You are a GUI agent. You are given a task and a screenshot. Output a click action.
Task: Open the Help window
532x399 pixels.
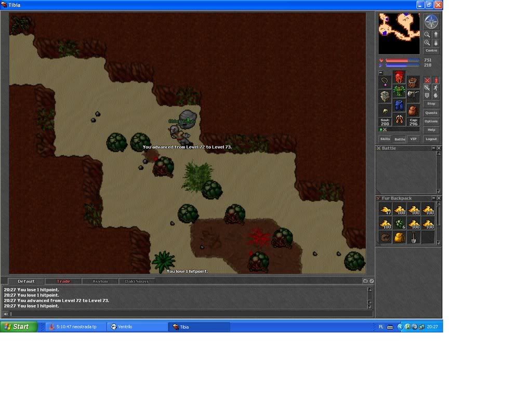(431, 129)
